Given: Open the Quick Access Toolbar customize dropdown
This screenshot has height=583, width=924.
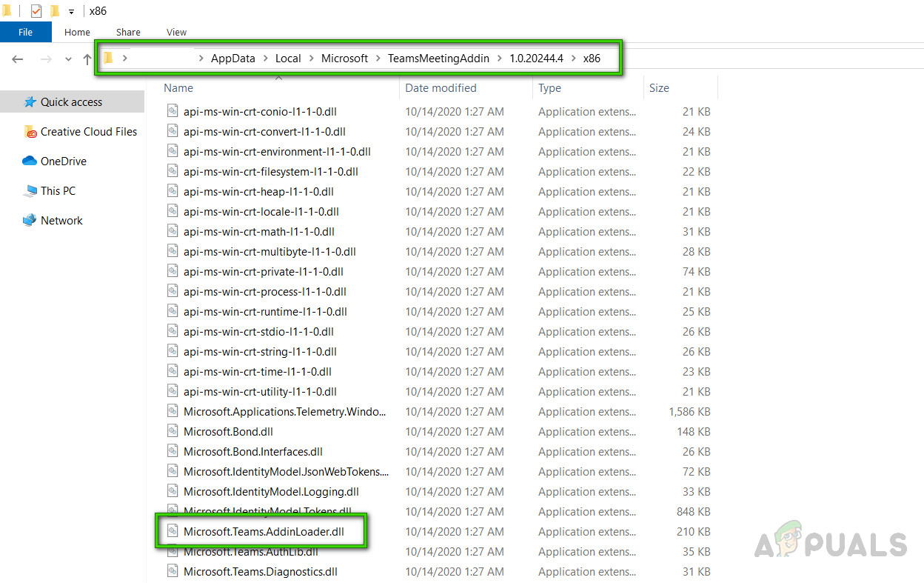Looking at the screenshot, I should (71, 12).
